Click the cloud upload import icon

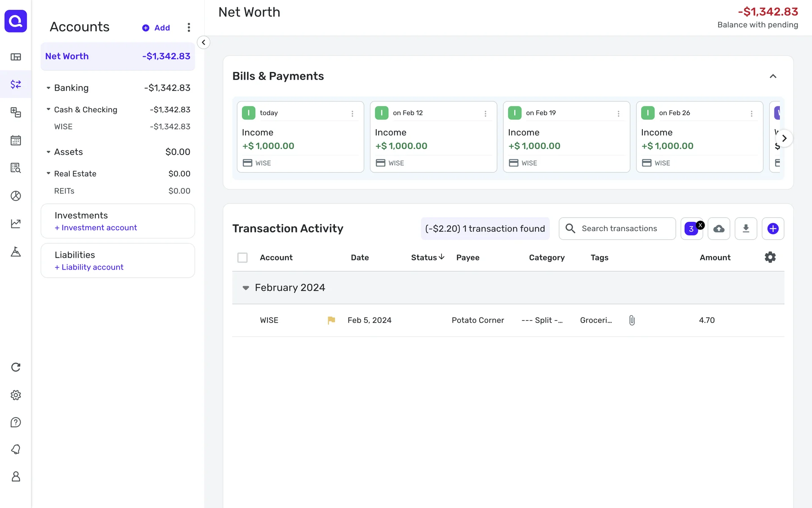point(719,229)
